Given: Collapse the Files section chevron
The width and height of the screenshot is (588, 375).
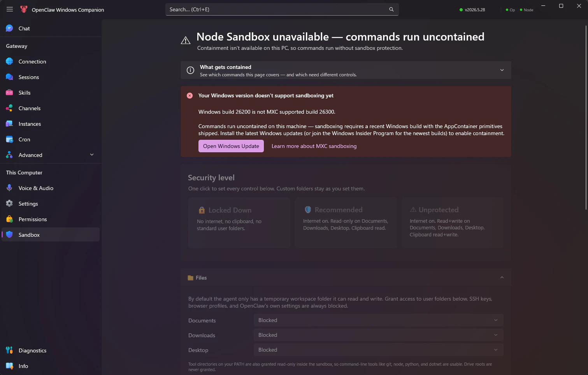Looking at the screenshot, I should tap(502, 277).
